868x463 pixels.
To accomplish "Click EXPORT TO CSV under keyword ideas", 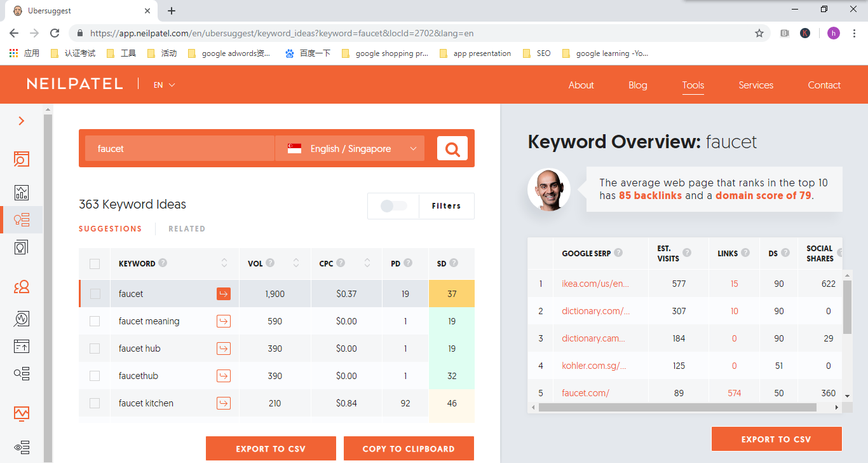I will (271, 448).
